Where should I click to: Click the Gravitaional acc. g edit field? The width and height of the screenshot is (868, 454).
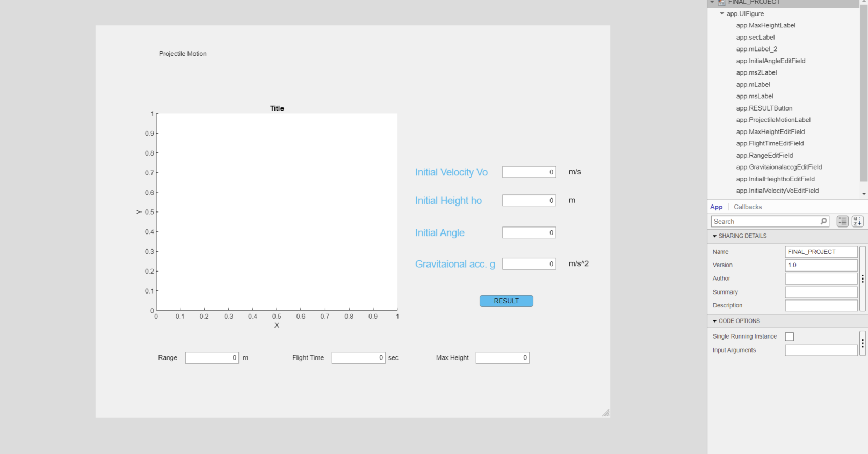(529, 264)
